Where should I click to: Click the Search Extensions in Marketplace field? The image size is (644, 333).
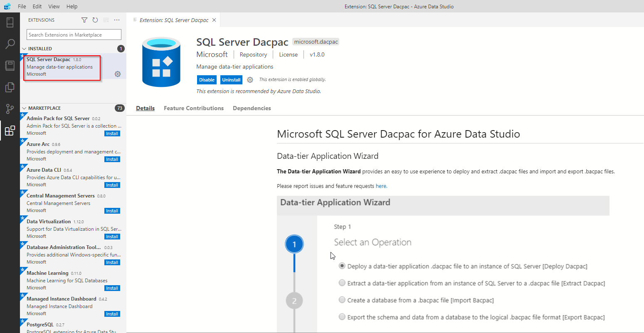point(74,35)
